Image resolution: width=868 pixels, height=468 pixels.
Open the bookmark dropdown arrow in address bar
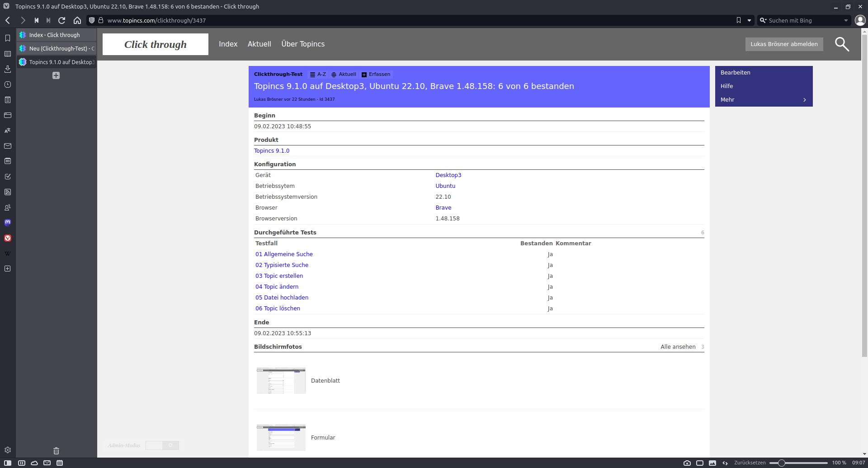tap(749, 20)
